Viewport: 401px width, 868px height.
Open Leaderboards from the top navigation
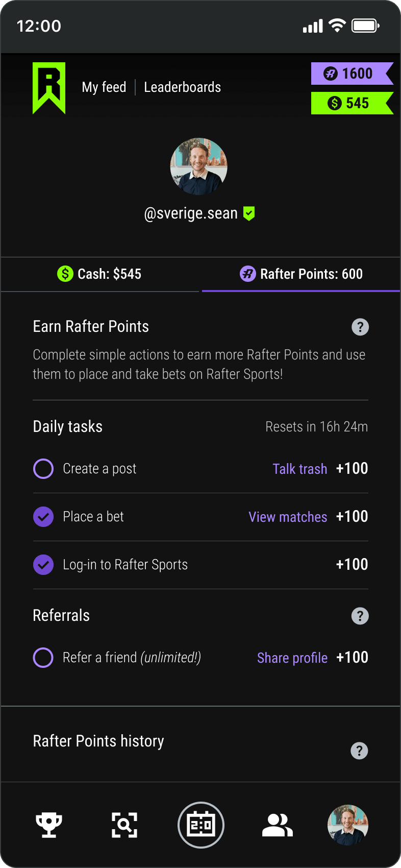pos(183,87)
